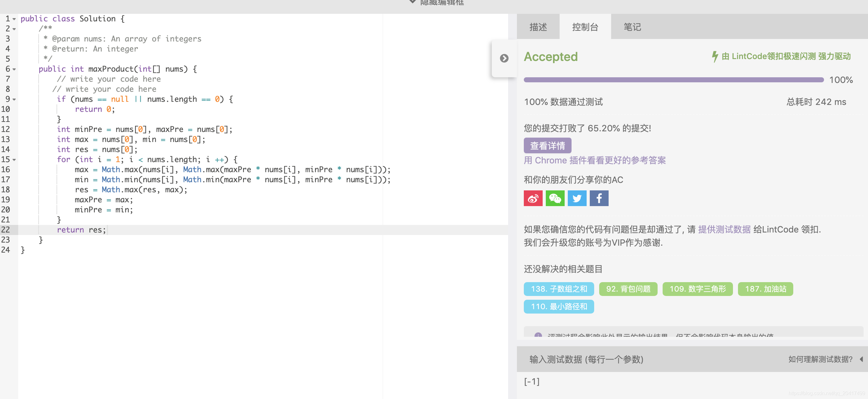Share AC result on Twitter
This screenshot has width=868, height=399.
coord(577,198)
